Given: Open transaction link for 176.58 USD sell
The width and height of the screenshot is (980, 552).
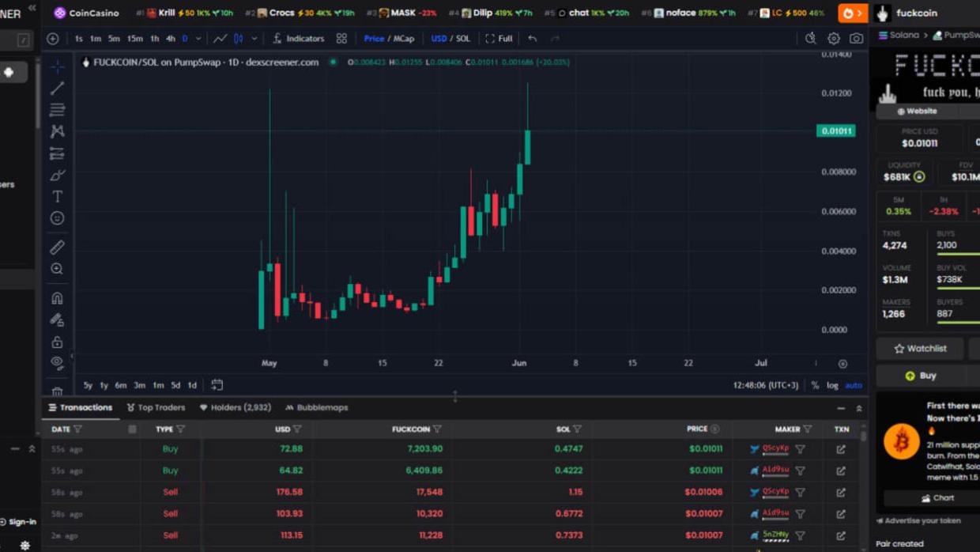Looking at the screenshot, I should tap(841, 492).
